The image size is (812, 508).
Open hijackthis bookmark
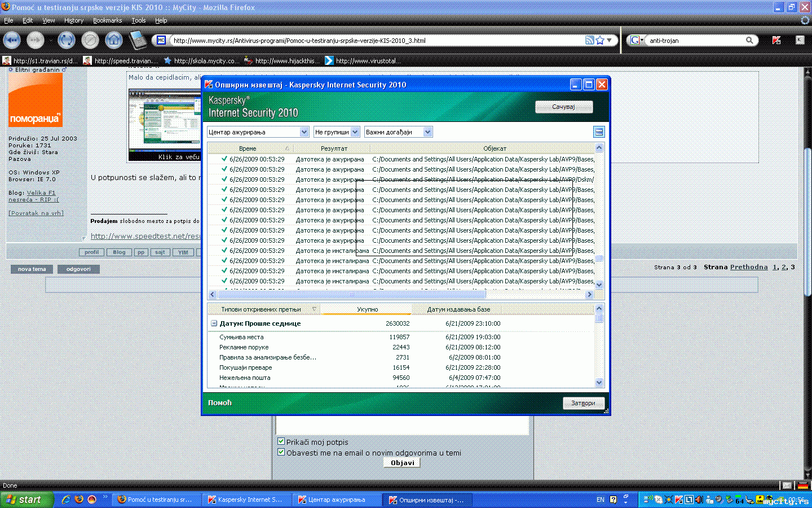(282, 60)
